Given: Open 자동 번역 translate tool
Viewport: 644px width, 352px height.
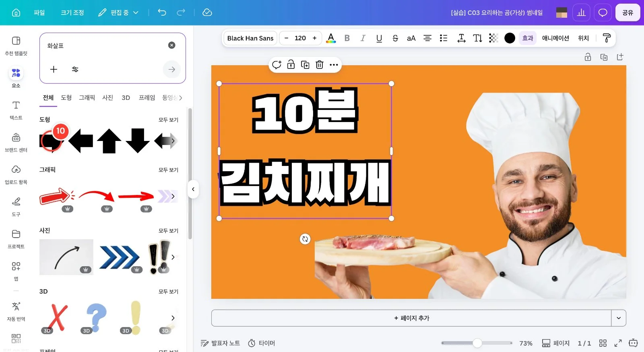Looking at the screenshot, I should coord(16,311).
